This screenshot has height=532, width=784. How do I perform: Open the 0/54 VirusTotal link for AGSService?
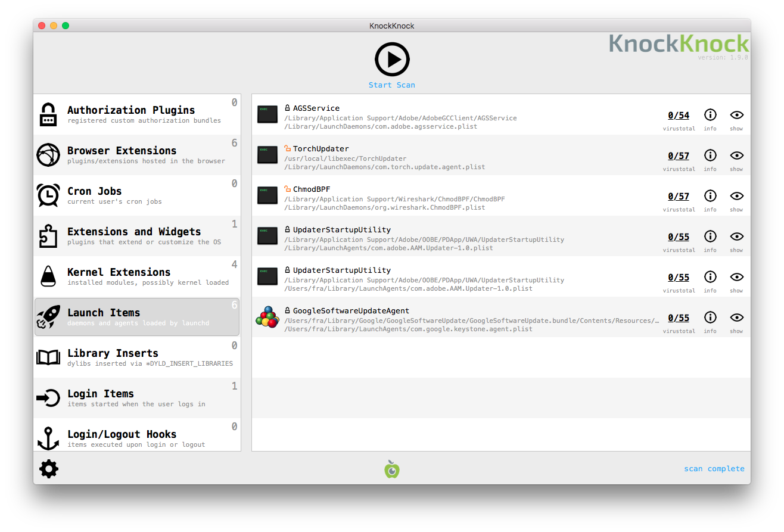pos(679,116)
